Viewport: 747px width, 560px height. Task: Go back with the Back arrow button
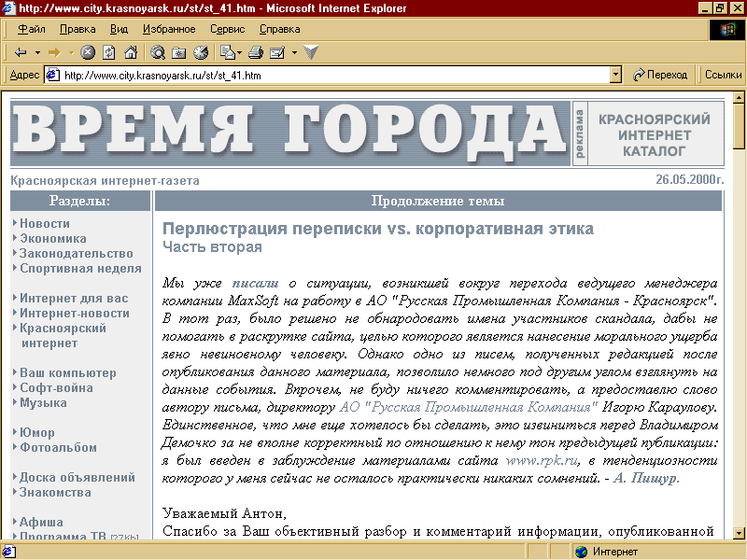(x=21, y=52)
